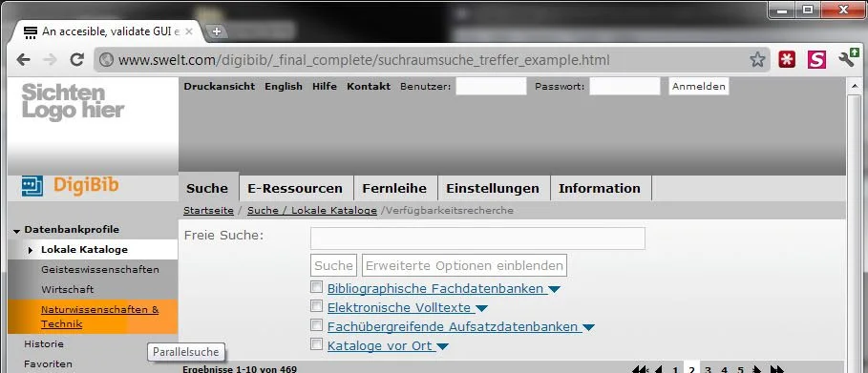868x373 pixels.
Task: Click into the Passwort input field
Action: coord(625,86)
